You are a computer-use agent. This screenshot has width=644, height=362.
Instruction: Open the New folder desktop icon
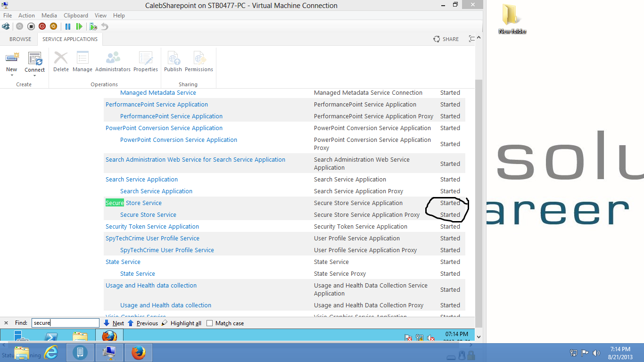coord(512,19)
